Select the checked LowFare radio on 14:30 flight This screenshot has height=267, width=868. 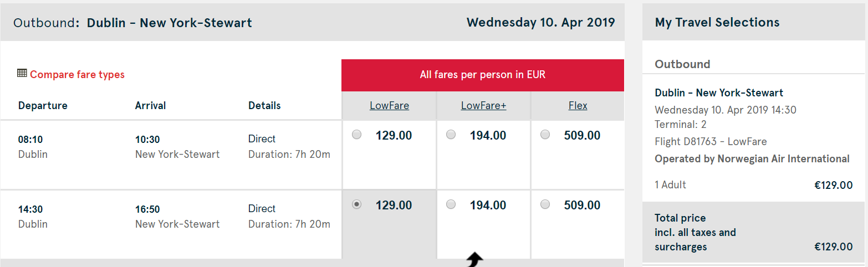[x=357, y=204]
